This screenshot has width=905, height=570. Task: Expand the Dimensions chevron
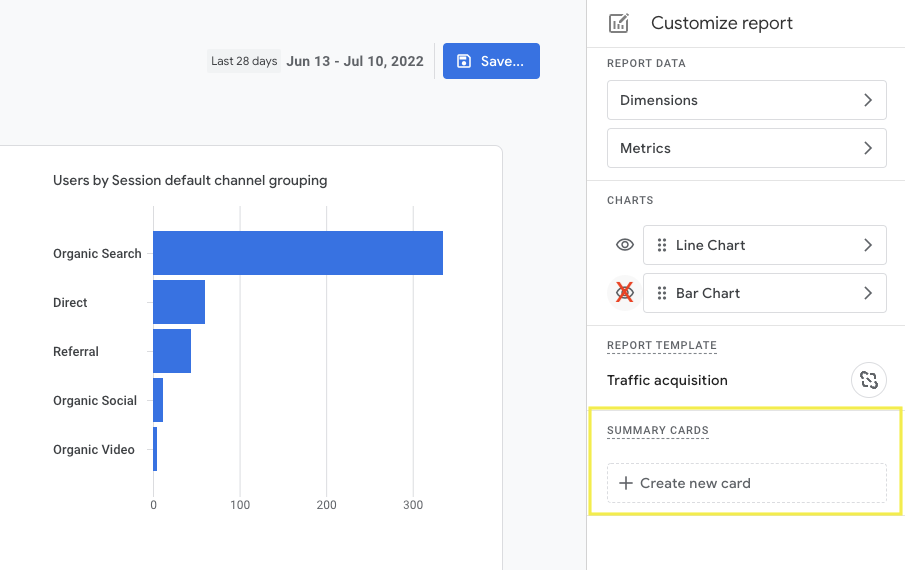pos(867,100)
